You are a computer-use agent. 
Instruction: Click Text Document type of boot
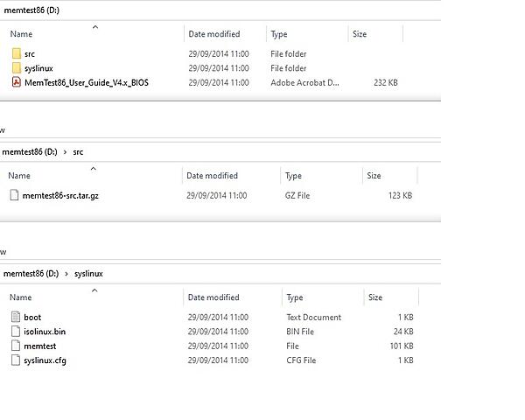(x=314, y=317)
